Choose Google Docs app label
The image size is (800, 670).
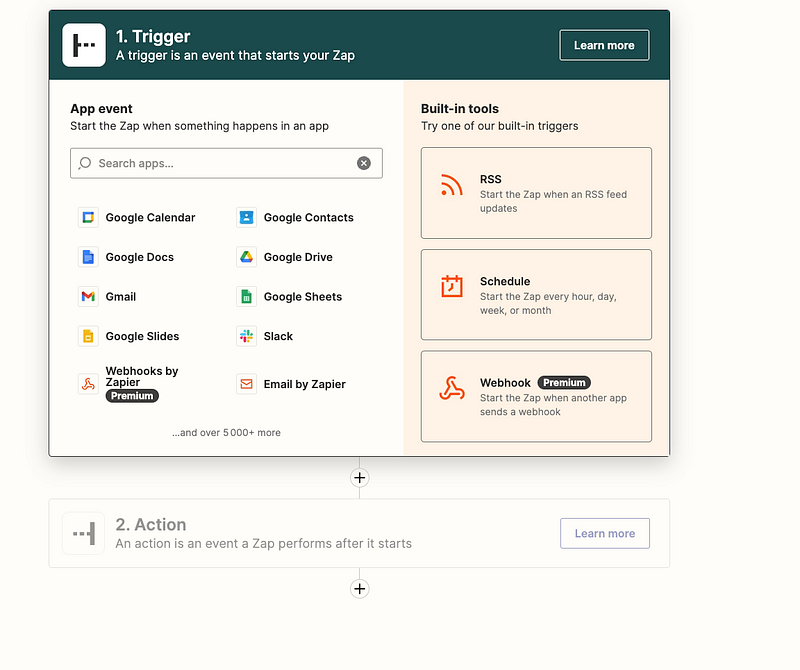click(140, 257)
